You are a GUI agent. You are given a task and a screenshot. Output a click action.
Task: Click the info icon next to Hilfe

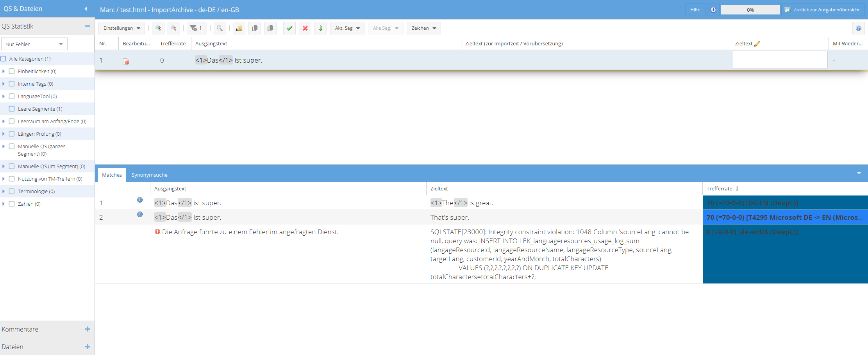[x=713, y=10]
